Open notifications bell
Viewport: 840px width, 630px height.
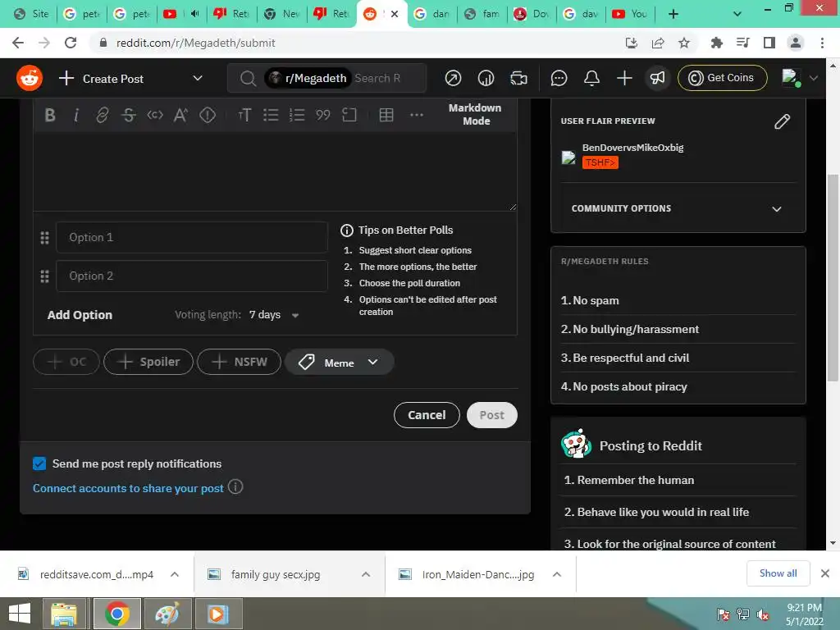pos(591,78)
